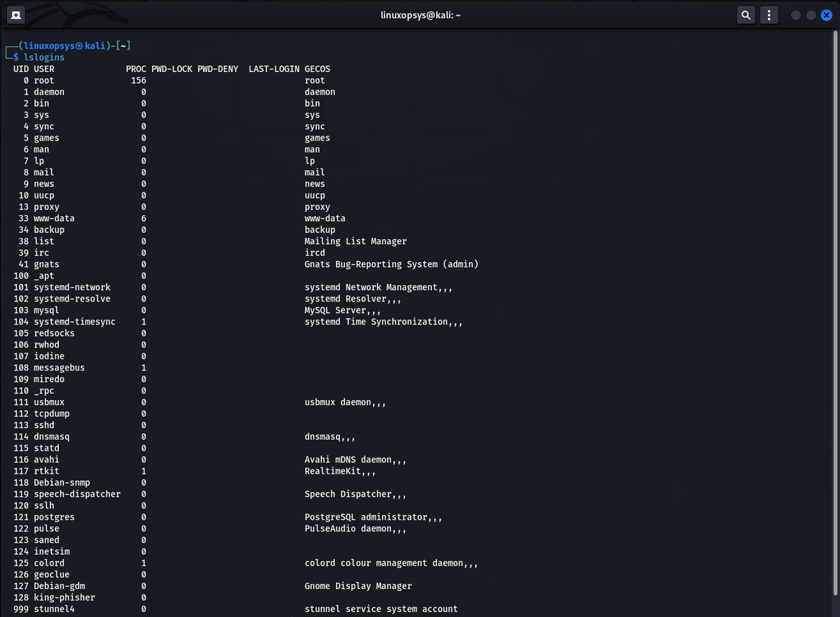840x617 pixels.
Task: Open the three-dot hamburger menu
Action: 769,15
